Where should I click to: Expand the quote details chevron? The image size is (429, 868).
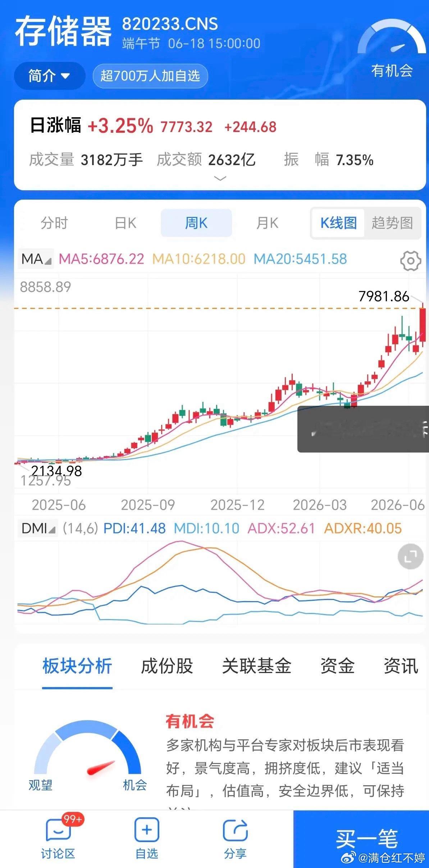tap(220, 178)
